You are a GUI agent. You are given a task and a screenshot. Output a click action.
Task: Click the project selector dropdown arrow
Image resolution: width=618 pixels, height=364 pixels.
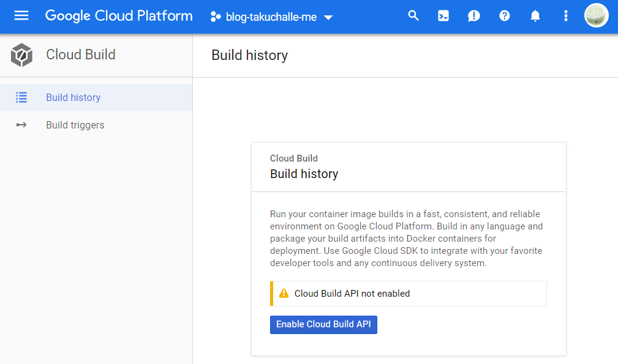pos(328,17)
